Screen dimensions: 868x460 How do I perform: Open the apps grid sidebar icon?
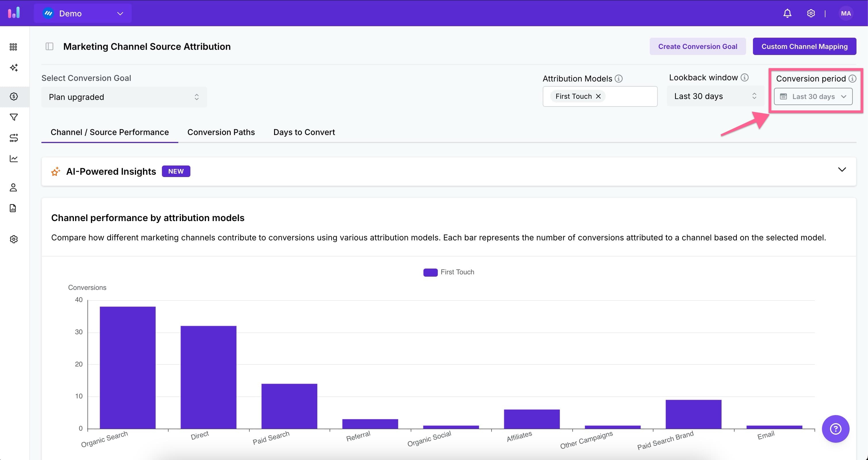(14, 47)
